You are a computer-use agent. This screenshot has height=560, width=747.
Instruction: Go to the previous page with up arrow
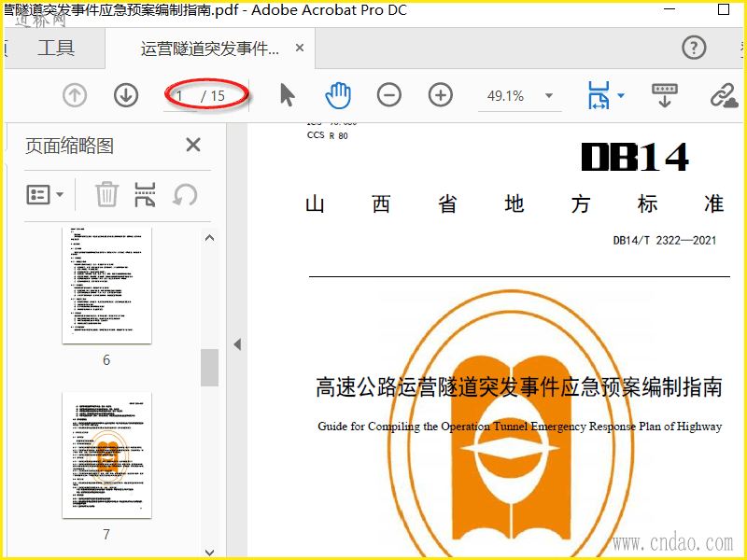[75, 95]
